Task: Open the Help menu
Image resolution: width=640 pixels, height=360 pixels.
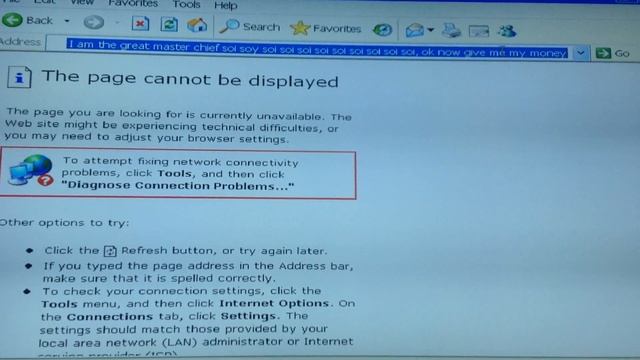Action: point(226,5)
